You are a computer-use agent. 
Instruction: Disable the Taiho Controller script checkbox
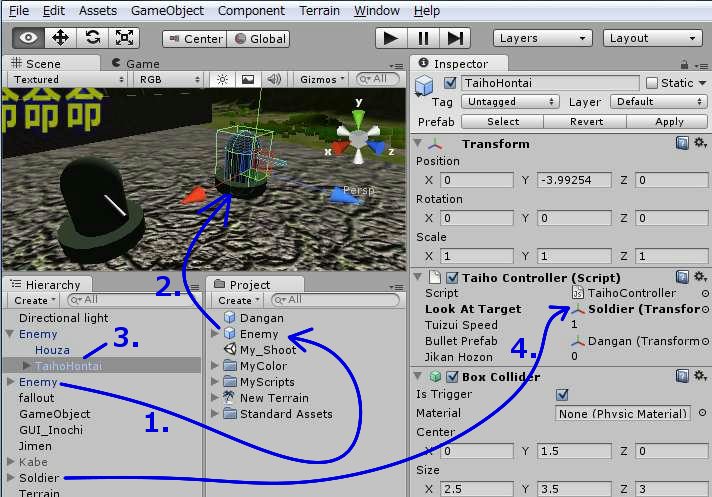coord(452,277)
